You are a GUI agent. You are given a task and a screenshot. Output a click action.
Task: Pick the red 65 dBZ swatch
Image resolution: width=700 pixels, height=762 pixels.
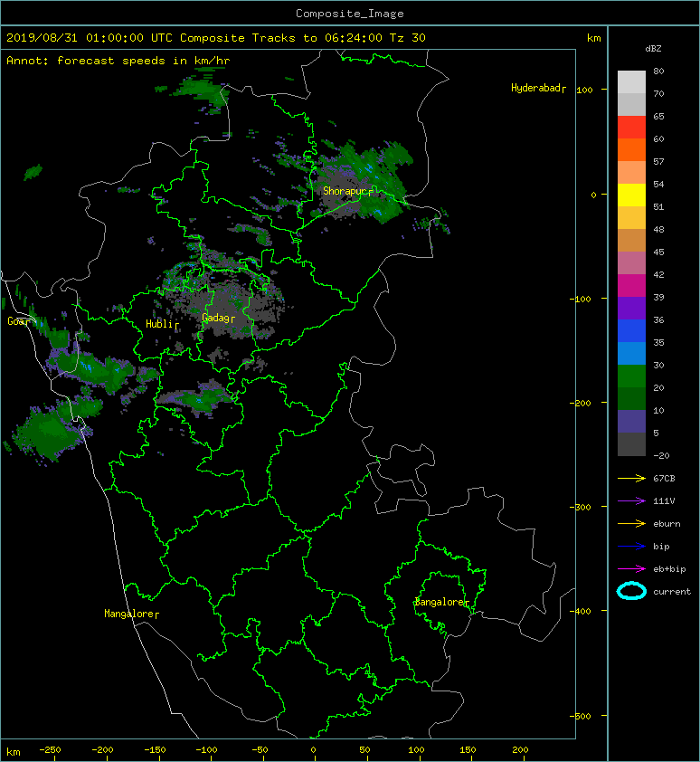point(631,127)
